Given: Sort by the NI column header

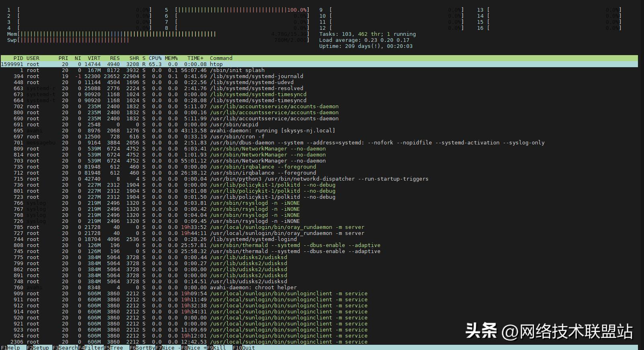Looking at the screenshot, I should [78, 58].
